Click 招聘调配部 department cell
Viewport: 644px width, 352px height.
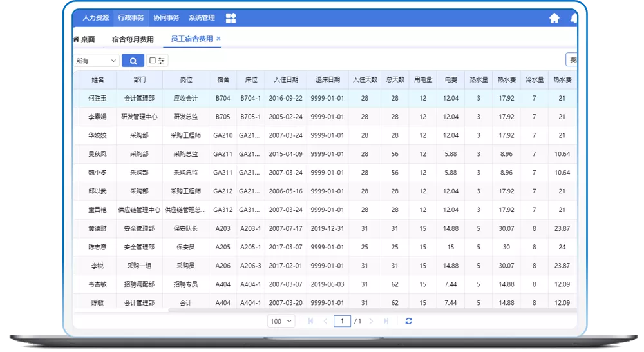click(x=139, y=284)
